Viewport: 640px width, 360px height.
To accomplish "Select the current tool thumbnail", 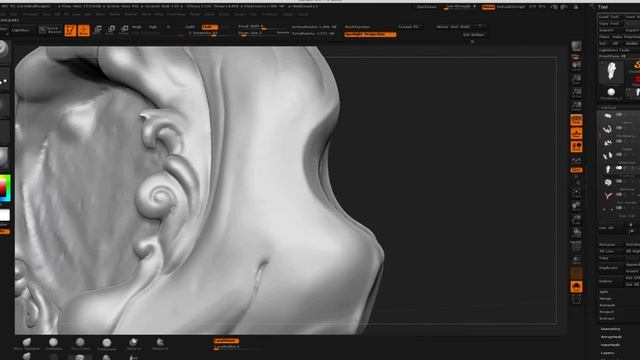I will 611,71.
